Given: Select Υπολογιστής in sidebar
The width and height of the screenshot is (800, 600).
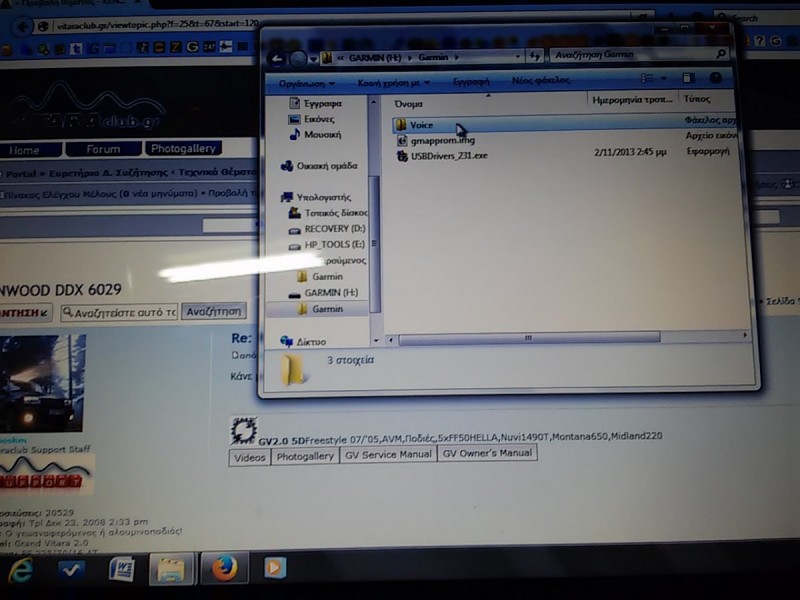Looking at the screenshot, I should tap(316, 197).
